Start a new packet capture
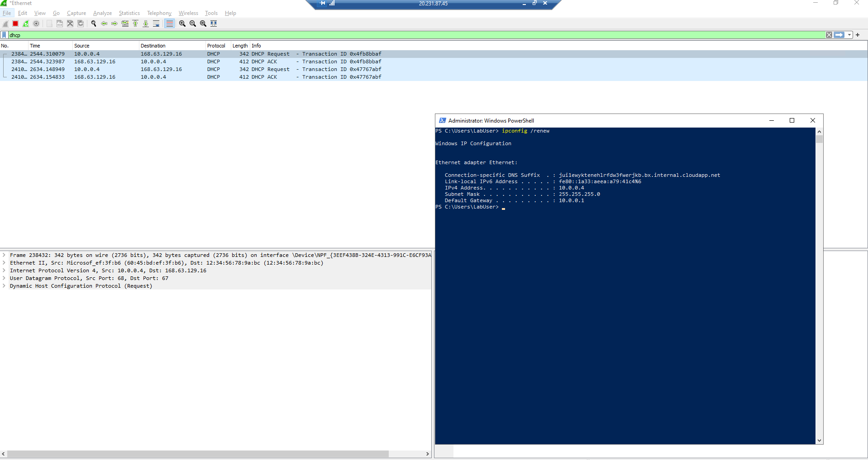The width and height of the screenshot is (868, 460). (5, 24)
